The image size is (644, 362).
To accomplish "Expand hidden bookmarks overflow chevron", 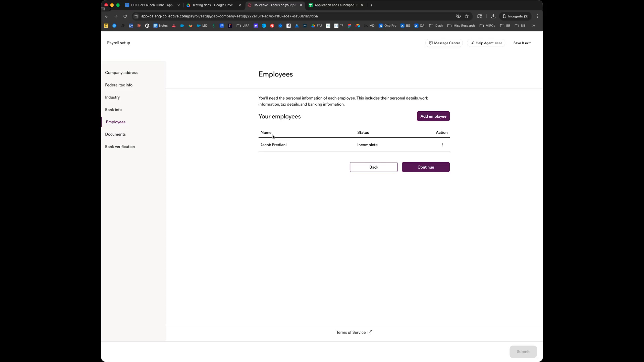I will coord(534,25).
